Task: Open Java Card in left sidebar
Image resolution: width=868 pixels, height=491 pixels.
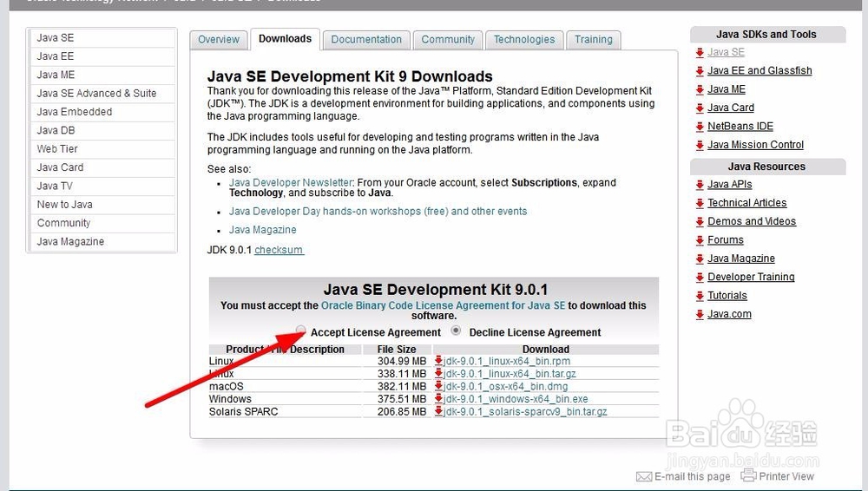Action: 102,167
